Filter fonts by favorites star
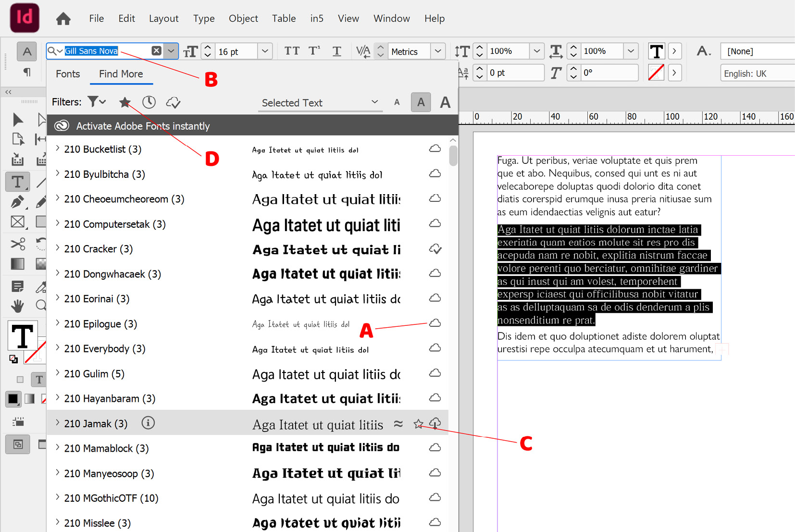 pyautogui.click(x=125, y=102)
